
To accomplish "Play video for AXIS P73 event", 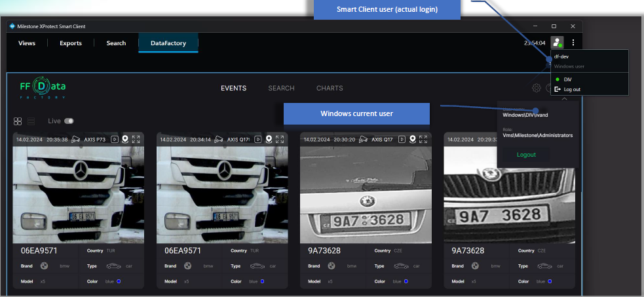I will (114, 139).
